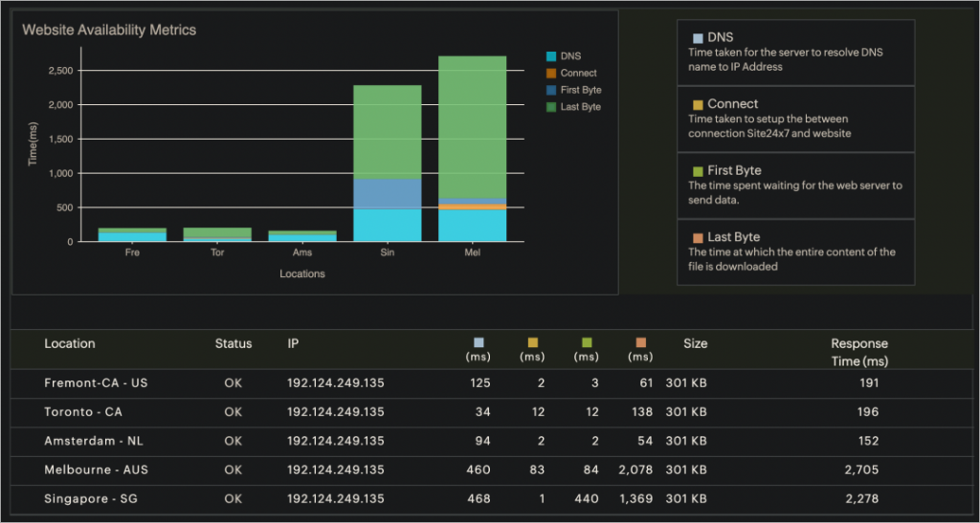Sort by the Location column header
980x523 pixels.
[x=70, y=344]
